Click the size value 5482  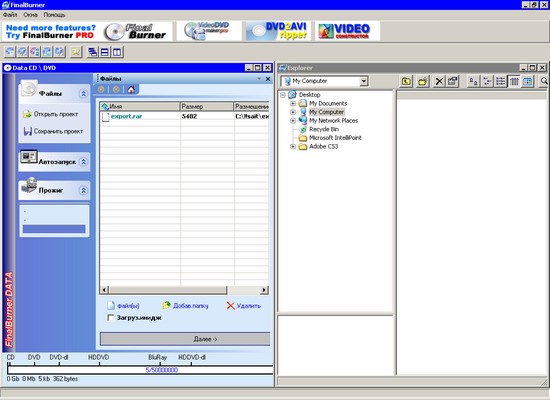(x=189, y=116)
